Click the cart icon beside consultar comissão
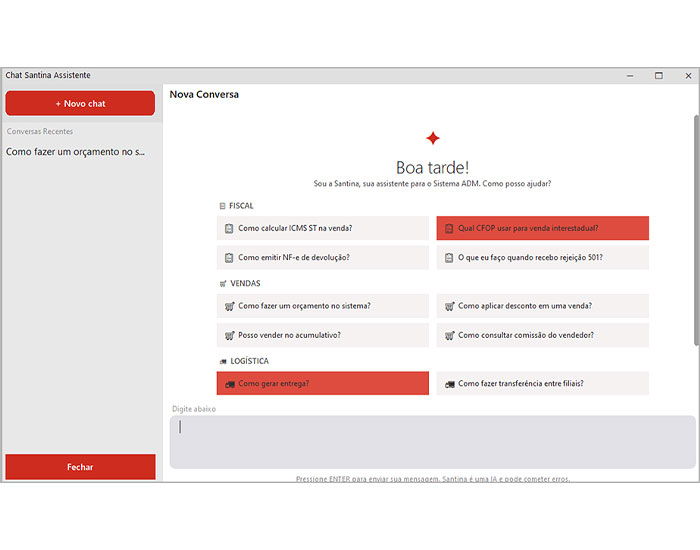Image resolution: width=700 pixels, height=550 pixels. point(449,335)
